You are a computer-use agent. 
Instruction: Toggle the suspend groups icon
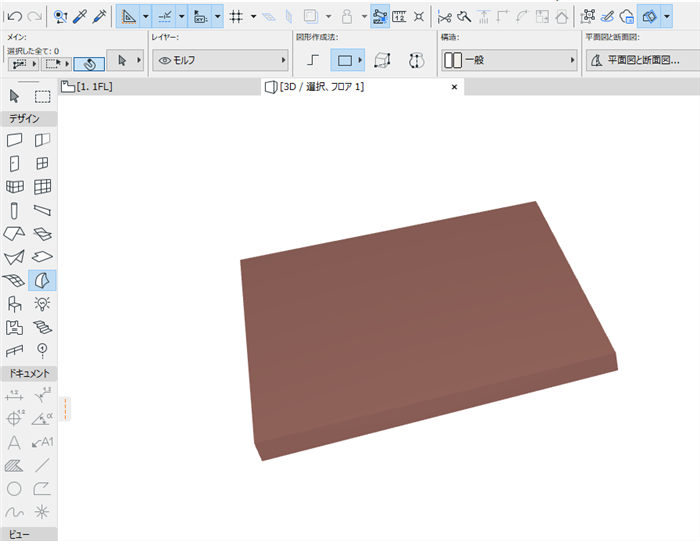click(380, 17)
